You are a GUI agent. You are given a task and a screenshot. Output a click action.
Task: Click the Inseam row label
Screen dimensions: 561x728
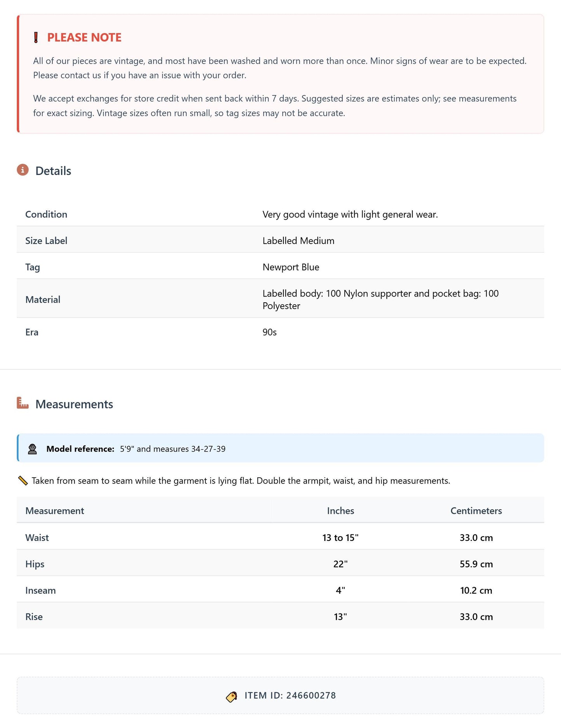(x=40, y=590)
